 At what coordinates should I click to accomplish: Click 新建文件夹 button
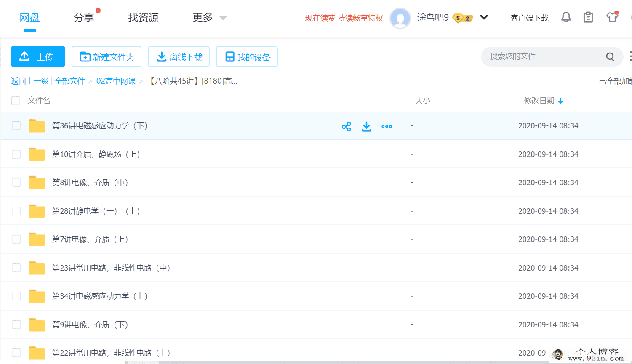pos(107,56)
